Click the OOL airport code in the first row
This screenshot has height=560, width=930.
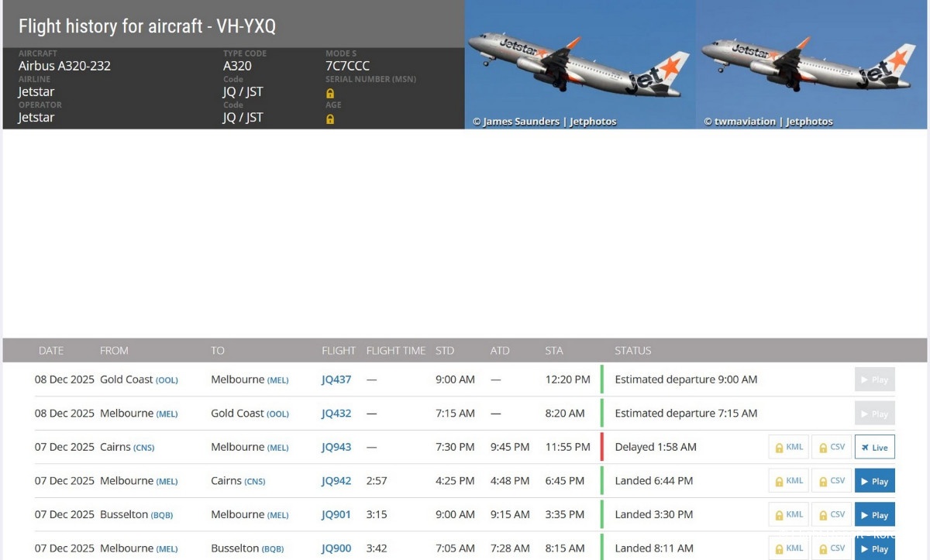point(167,380)
